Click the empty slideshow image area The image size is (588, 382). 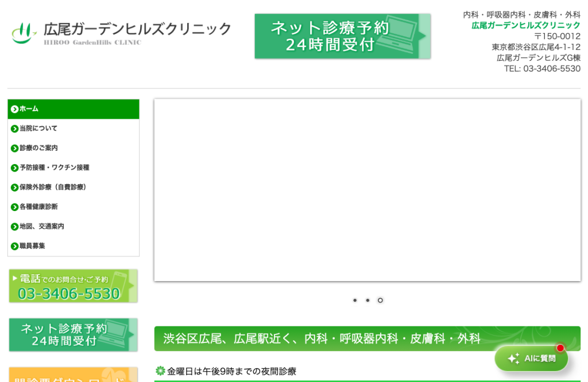click(x=367, y=190)
